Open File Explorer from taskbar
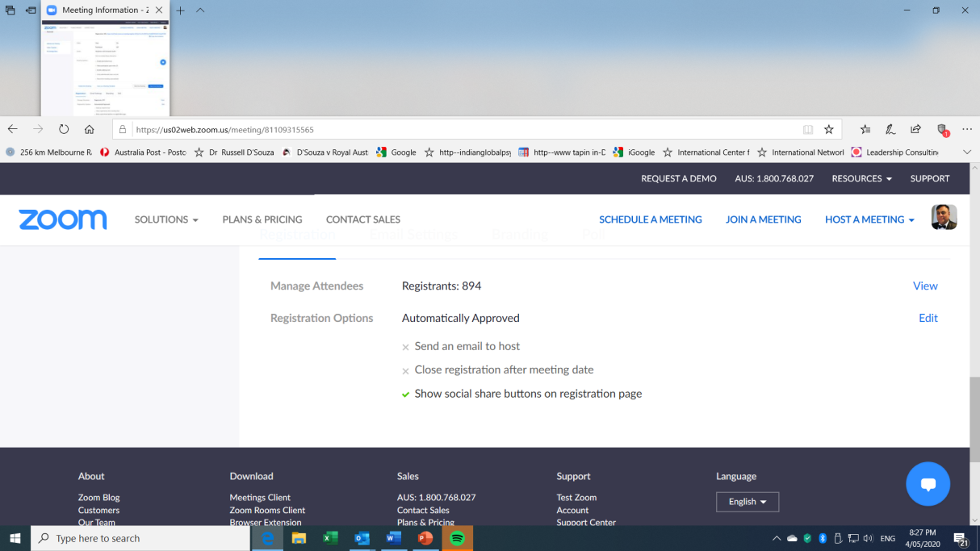 299,538
